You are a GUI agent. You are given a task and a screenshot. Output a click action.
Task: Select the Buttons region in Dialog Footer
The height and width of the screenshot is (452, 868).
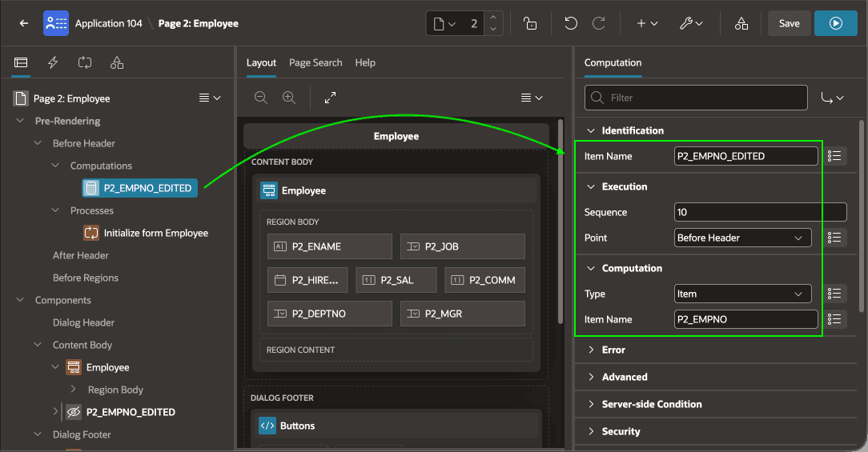(x=396, y=426)
